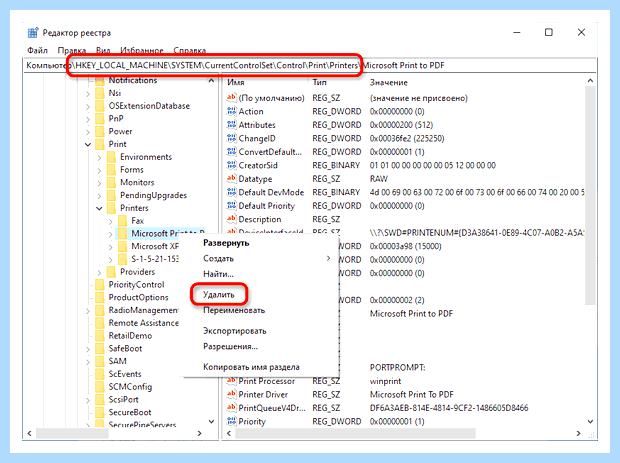Click the PendingUpgrades folder icon
This screenshot has height=463, width=620.
pos(112,195)
